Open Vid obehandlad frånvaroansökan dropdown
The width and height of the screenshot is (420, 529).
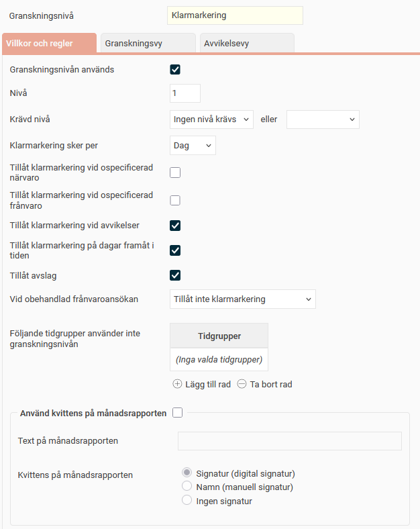click(x=242, y=299)
